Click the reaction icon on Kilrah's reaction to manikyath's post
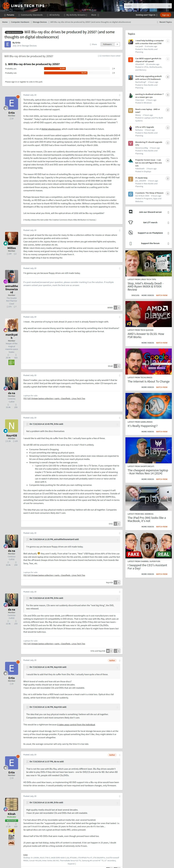 [116, 366]
